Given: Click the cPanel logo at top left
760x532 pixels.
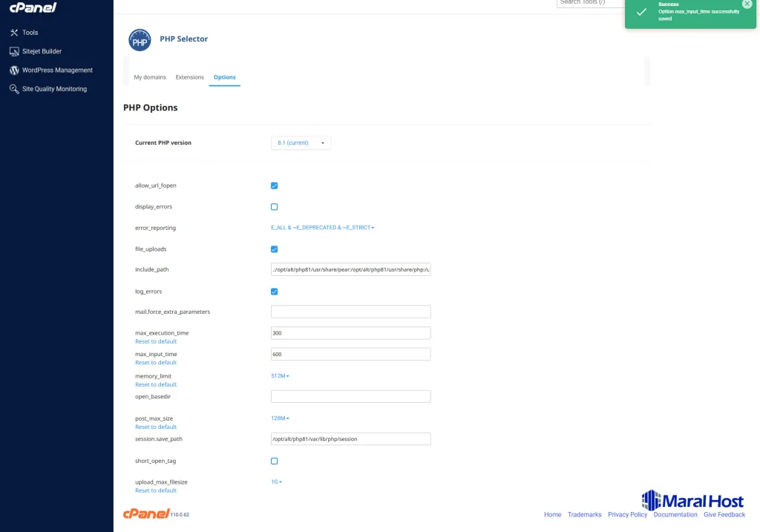Looking at the screenshot, I should pos(32,7).
